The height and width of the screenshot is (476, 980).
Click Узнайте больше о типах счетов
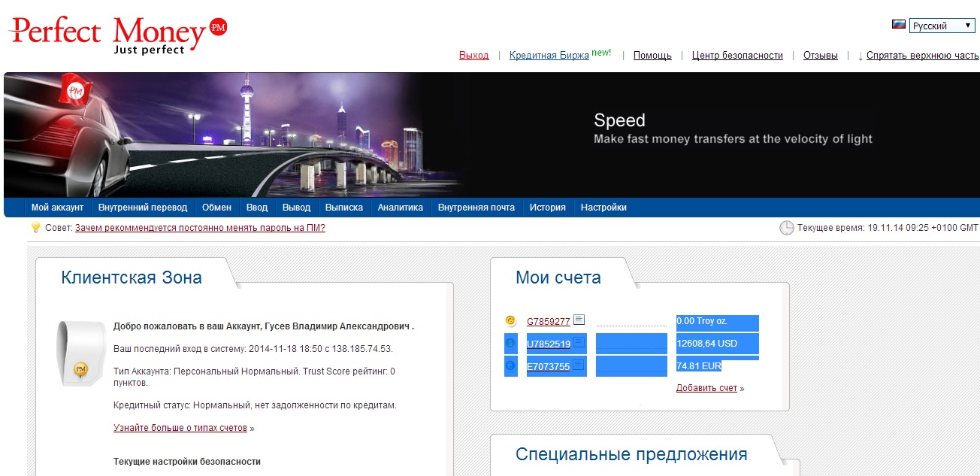pos(180,428)
